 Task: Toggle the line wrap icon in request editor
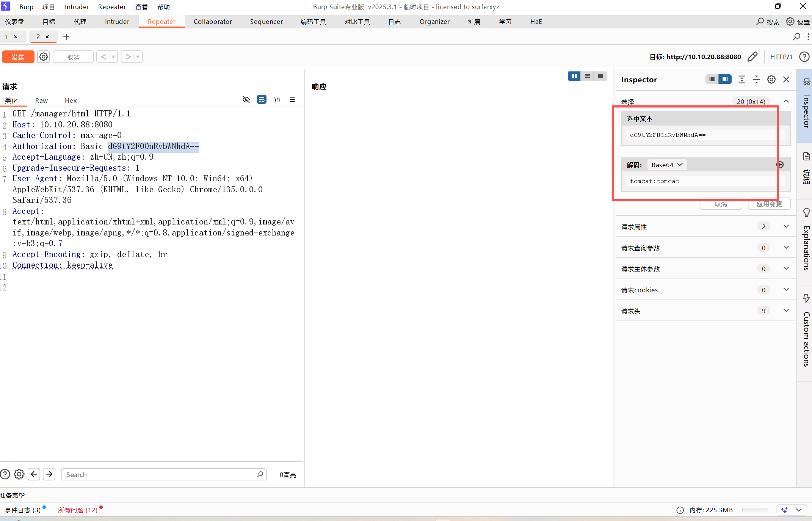coord(262,100)
